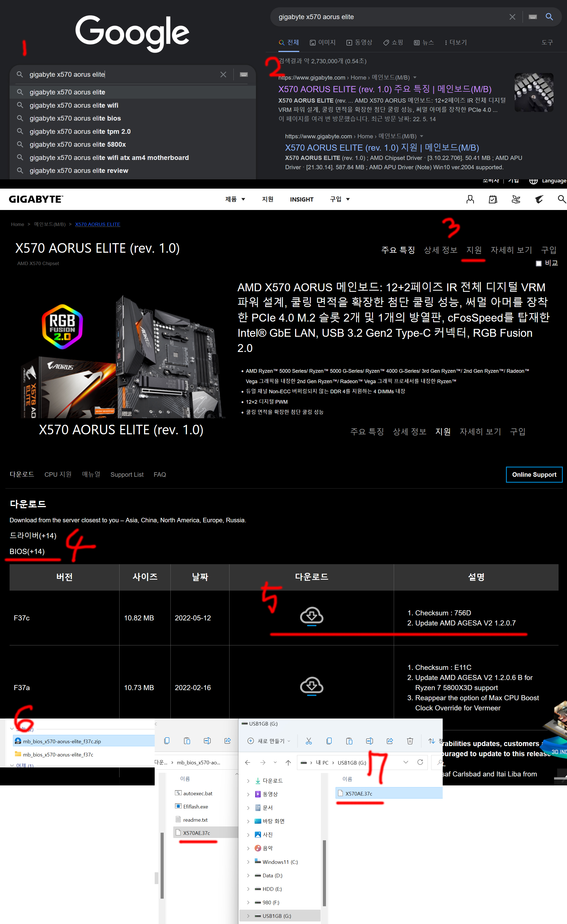This screenshot has height=924, width=567.
Task: Click the F37c BIOS download cloud icon
Action: pos(311,616)
